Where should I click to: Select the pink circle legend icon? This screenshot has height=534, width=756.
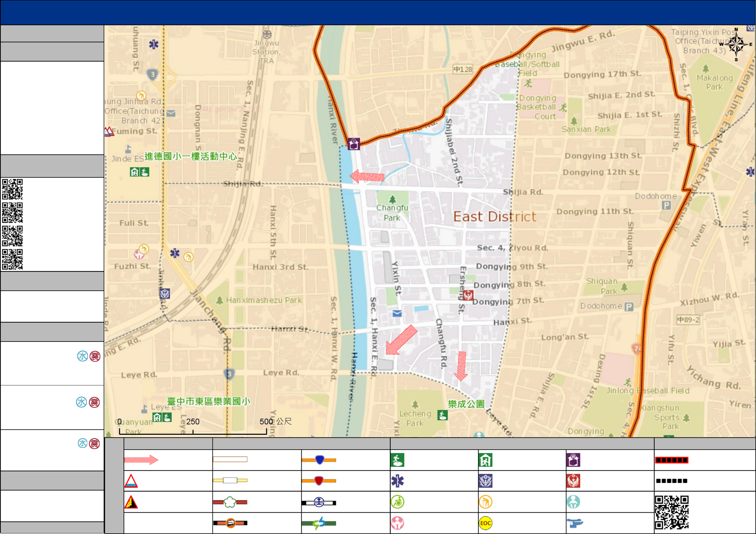pyautogui.click(x=397, y=523)
